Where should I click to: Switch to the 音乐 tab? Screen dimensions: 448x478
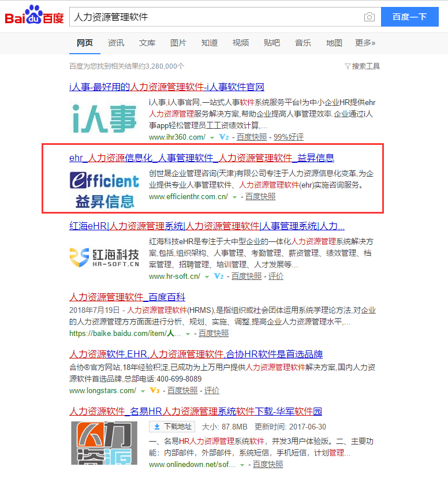coord(303,43)
